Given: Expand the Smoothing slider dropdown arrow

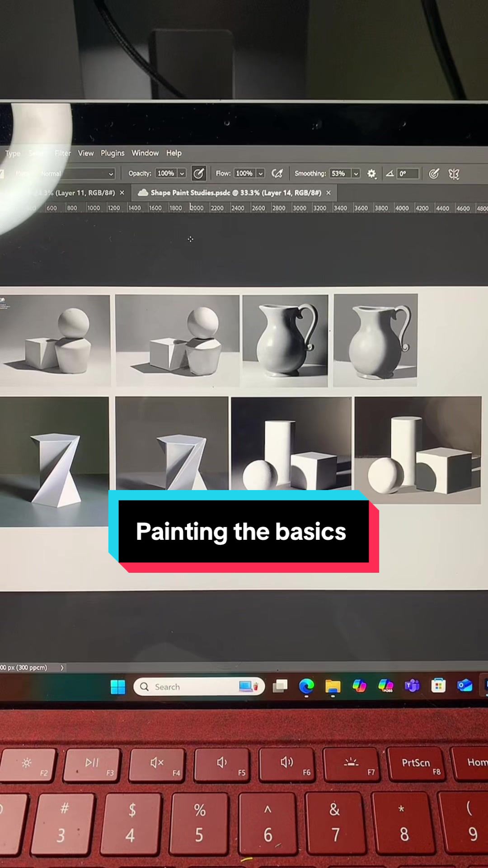Looking at the screenshot, I should (356, 174).
